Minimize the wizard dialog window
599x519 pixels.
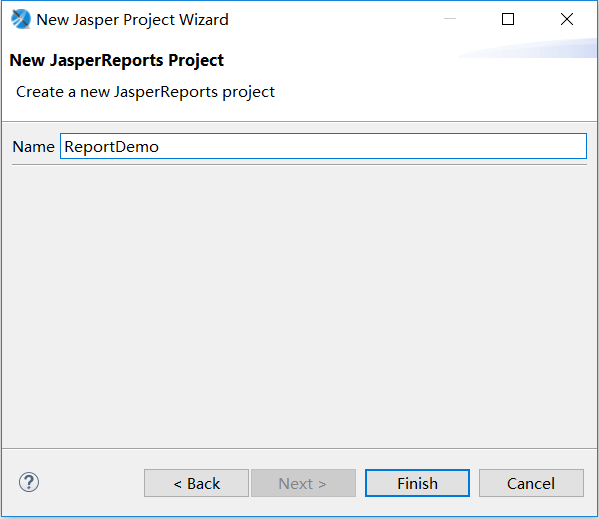450,19
